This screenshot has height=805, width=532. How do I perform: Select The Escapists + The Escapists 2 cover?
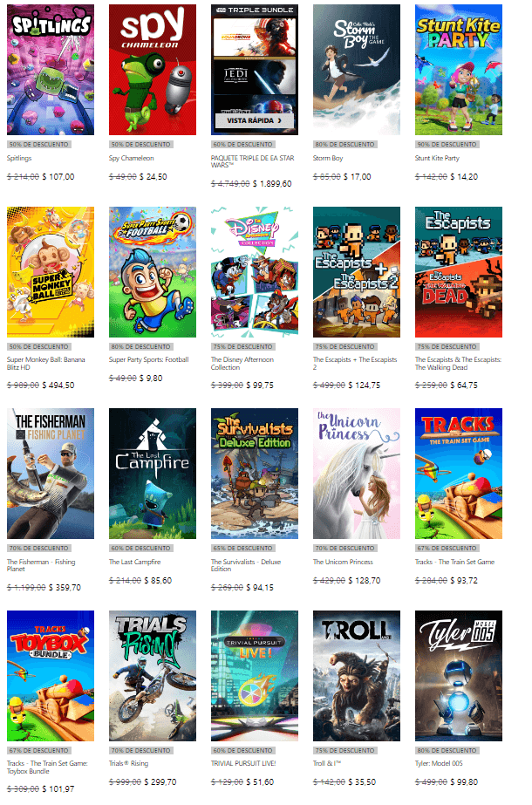pyautogui.click(x=357, y=272)
